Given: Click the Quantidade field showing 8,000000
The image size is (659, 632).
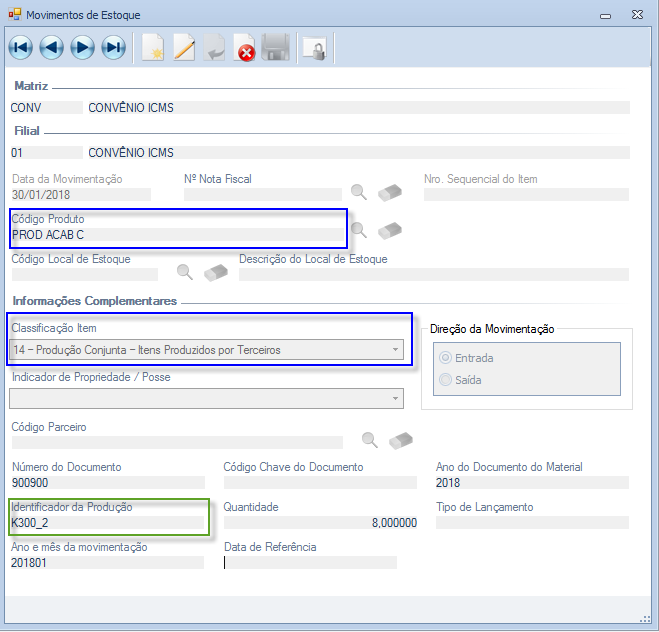Looking at the screenshot, I should pos(320,522).
